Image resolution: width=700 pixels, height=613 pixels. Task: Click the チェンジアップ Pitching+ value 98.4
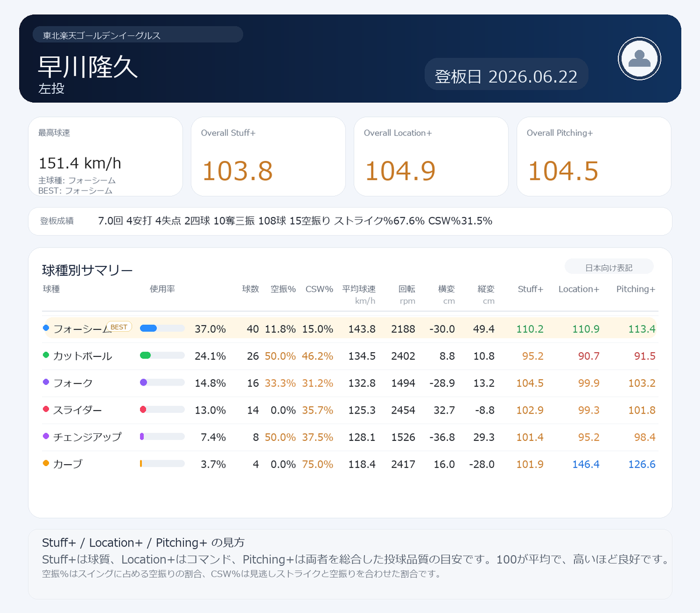(x=645, y=437)
